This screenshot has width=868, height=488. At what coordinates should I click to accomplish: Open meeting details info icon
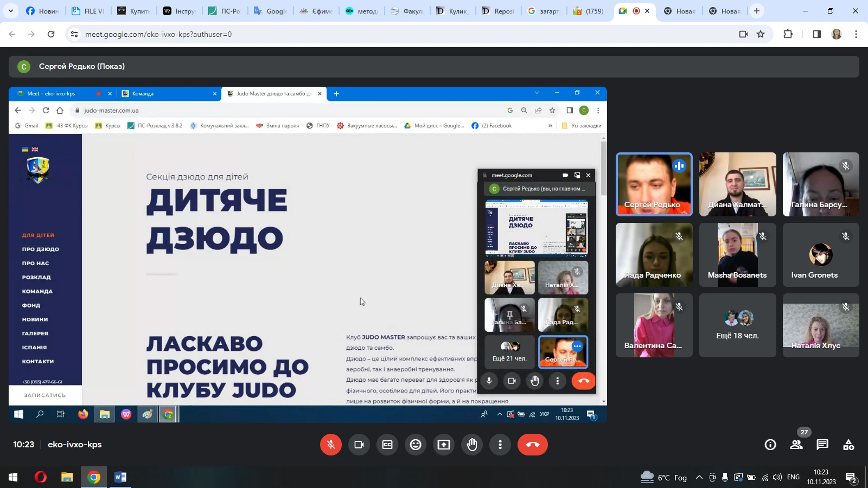770,445
